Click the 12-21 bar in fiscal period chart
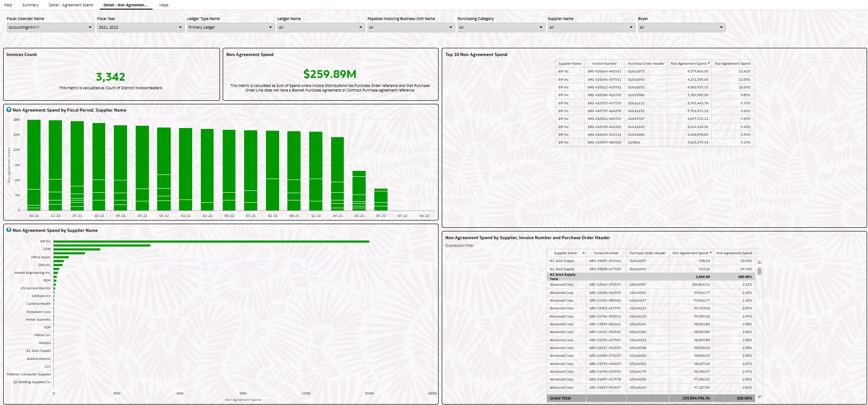 [316, 171]
